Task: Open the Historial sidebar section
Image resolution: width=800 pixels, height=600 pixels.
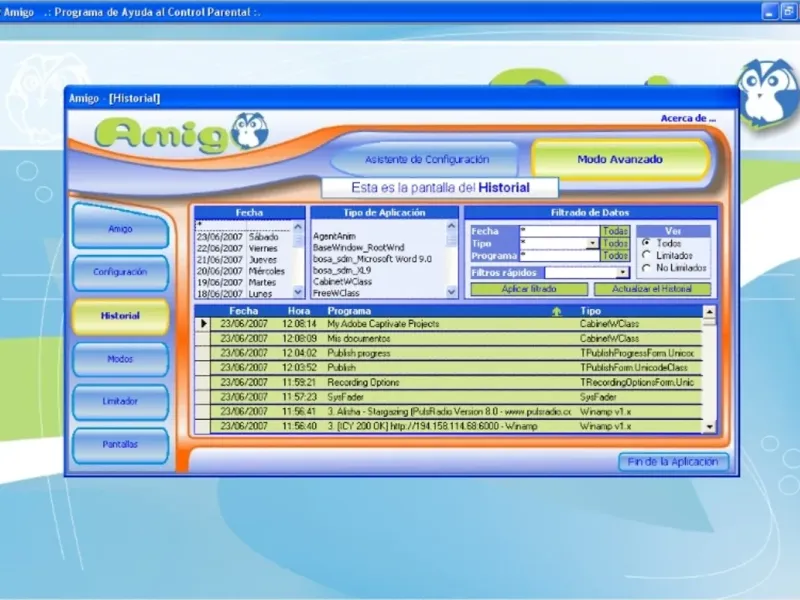Action: click(x=120, y=316)
